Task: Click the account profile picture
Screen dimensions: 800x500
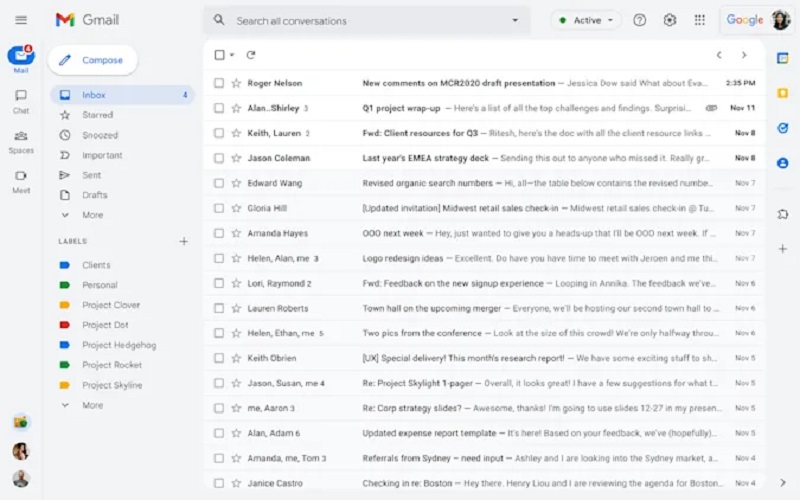Action: click(x=781, y=20)
